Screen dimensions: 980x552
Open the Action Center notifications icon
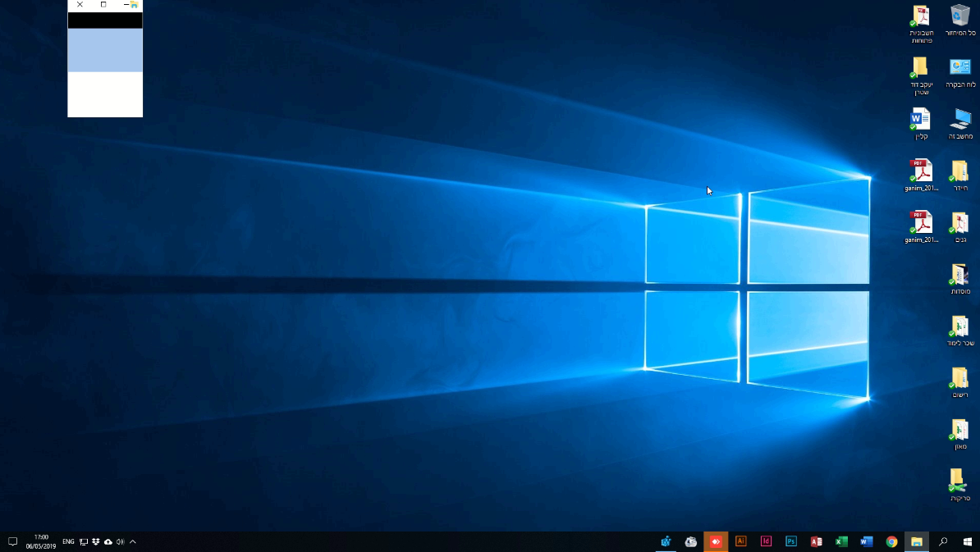click(x=11, y=541)
